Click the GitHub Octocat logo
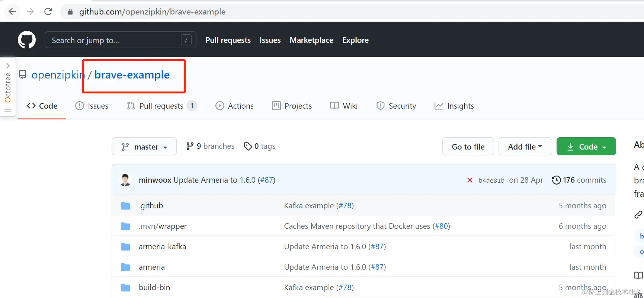This screenshot has height=298, width=644. 27,40
